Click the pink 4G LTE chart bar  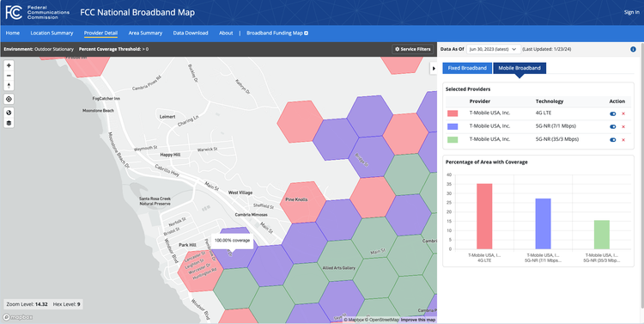coord(484,217)
